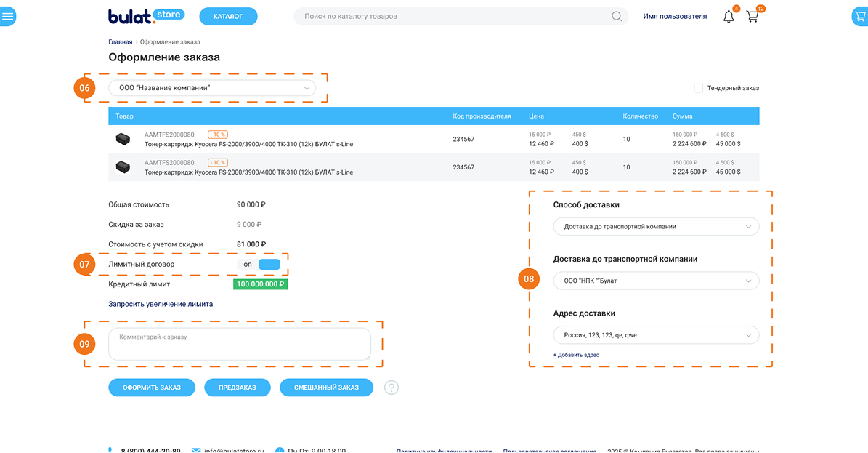The width and height of the screenshot is (868, 453).
Task: Open the notifications bell
Action: point(729,17)
